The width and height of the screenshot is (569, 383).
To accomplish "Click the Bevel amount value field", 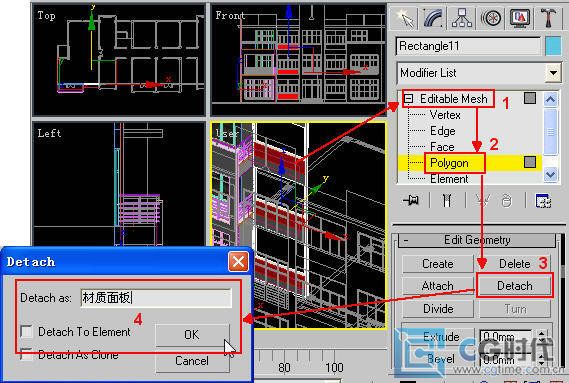I will (506, 360).
